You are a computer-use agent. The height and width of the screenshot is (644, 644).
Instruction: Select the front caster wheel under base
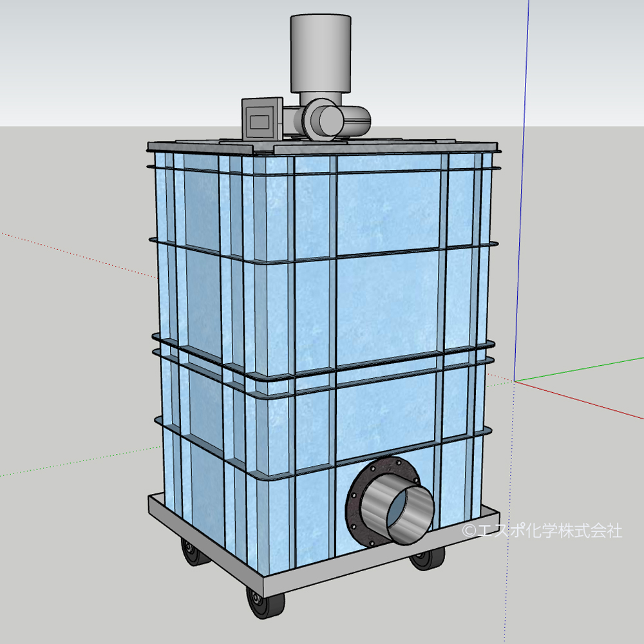click(x=265, y=601)
